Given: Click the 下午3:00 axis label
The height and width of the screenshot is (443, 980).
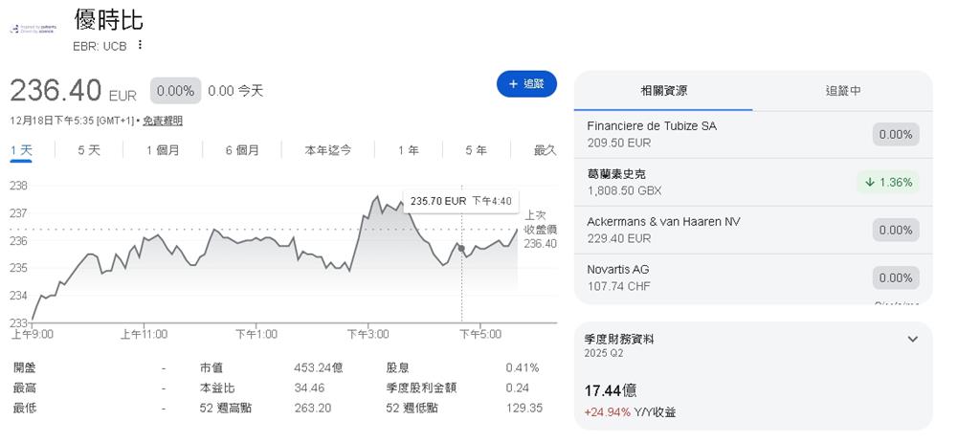Looking at the screenshot, I should pyautogui.click(x=367, y=334).
